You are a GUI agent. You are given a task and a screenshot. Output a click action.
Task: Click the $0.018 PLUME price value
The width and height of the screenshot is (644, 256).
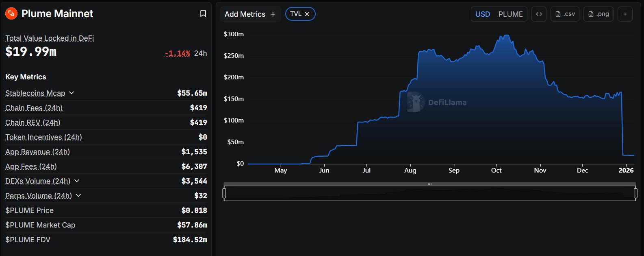pos(194,210)
